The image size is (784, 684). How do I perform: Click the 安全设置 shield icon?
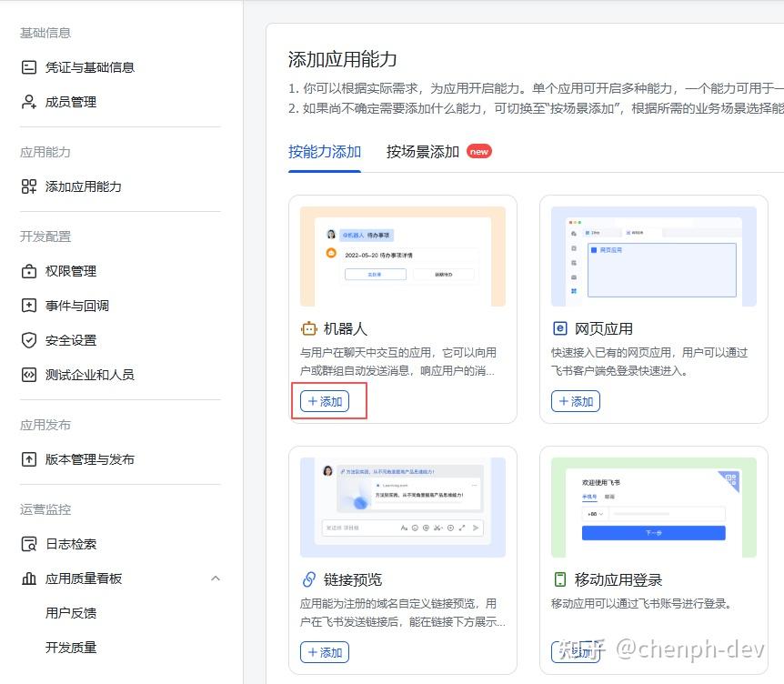[x=29, y=340]
